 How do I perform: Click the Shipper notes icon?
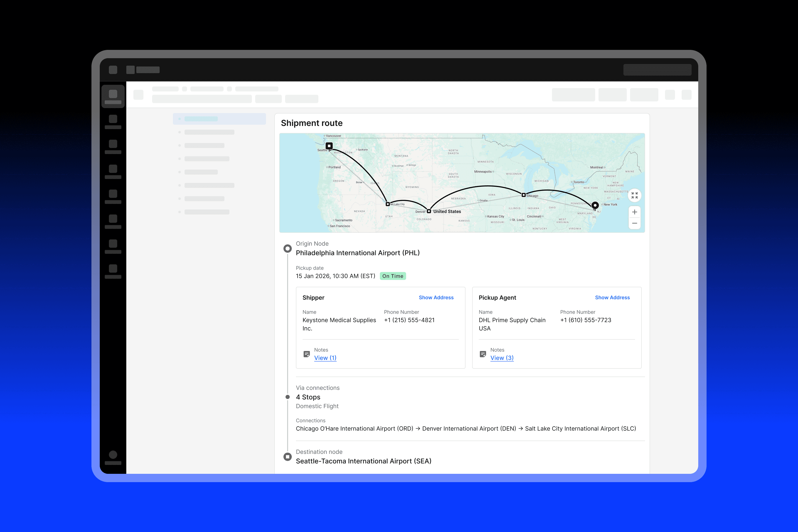click(x=306, y=354)
